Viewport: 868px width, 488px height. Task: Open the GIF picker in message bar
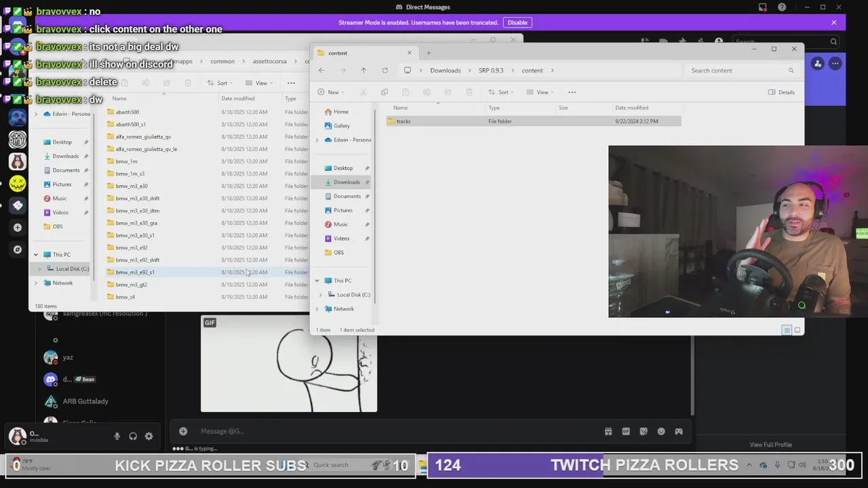tap(626, 431)
